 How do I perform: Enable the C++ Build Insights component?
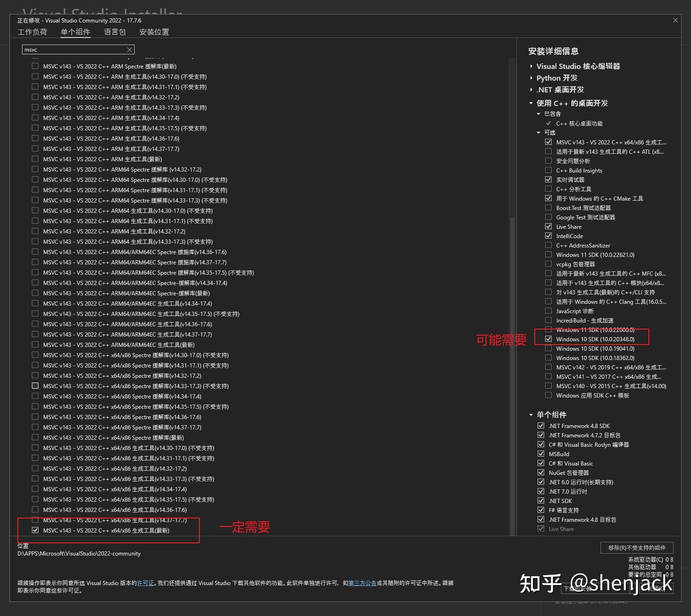coord(548,170)
